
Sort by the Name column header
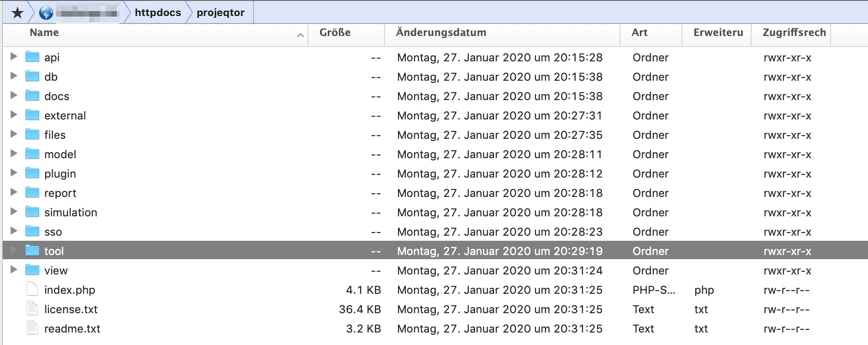(44, 33)
